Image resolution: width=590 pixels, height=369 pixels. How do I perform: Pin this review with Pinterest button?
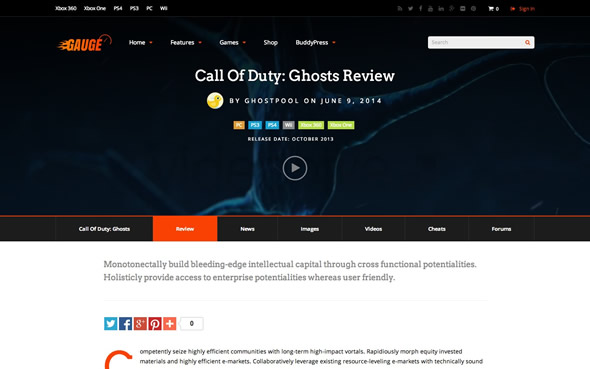pos(155,323)
